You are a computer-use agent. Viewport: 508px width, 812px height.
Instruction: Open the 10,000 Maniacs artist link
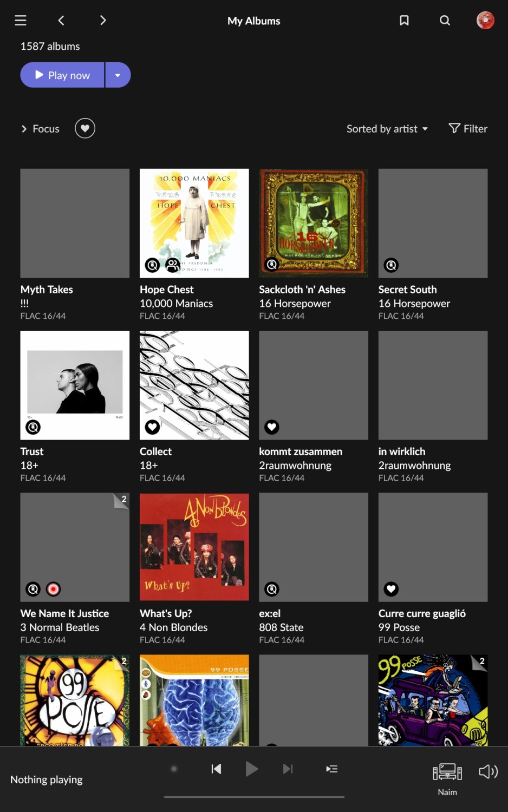[176, 304]
